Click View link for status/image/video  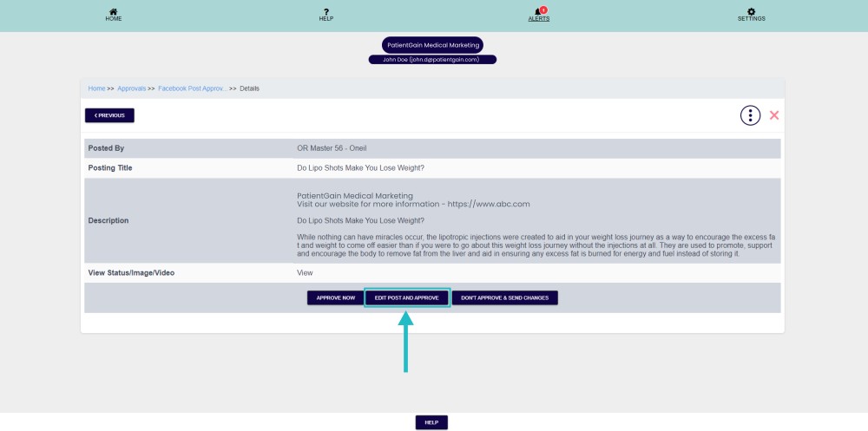[305, 273]
